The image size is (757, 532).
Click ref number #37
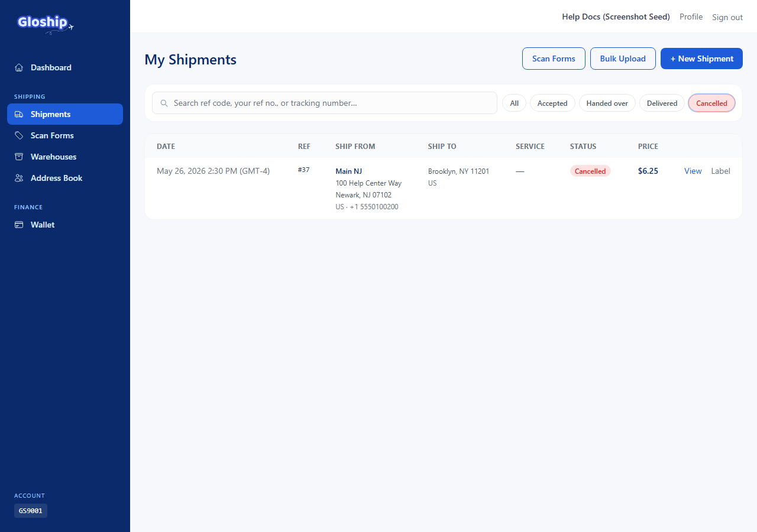(x=303, y=170)
